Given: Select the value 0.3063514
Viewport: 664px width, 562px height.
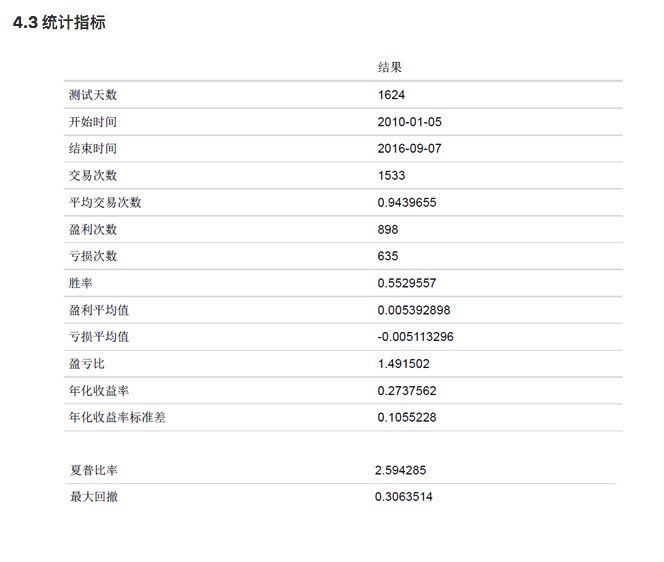Looking at the screenshot, I should pyautogui.click(x=404, y=497).
